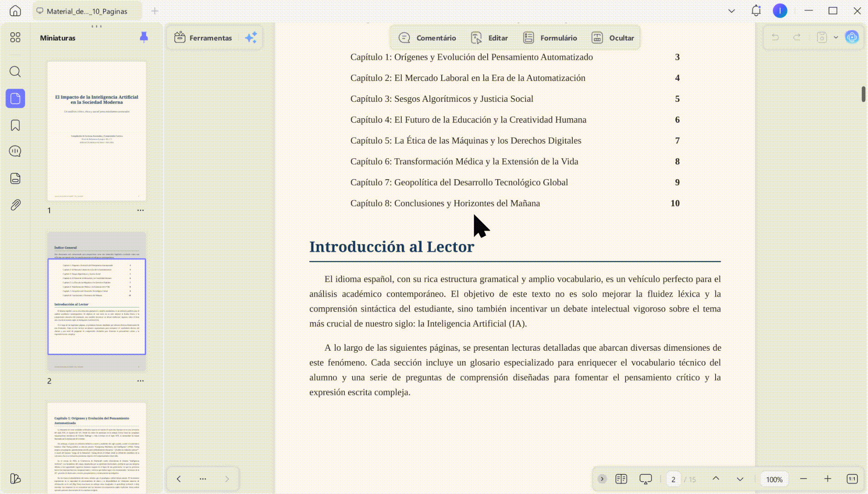Open the attachments paperclip panel
This screenshot has height=494, width=868.
pos(15,205)
